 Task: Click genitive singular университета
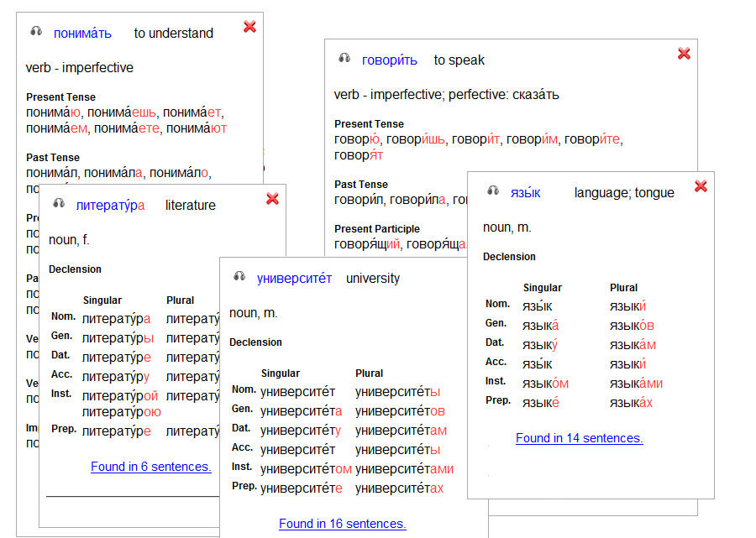click(302, 411)
